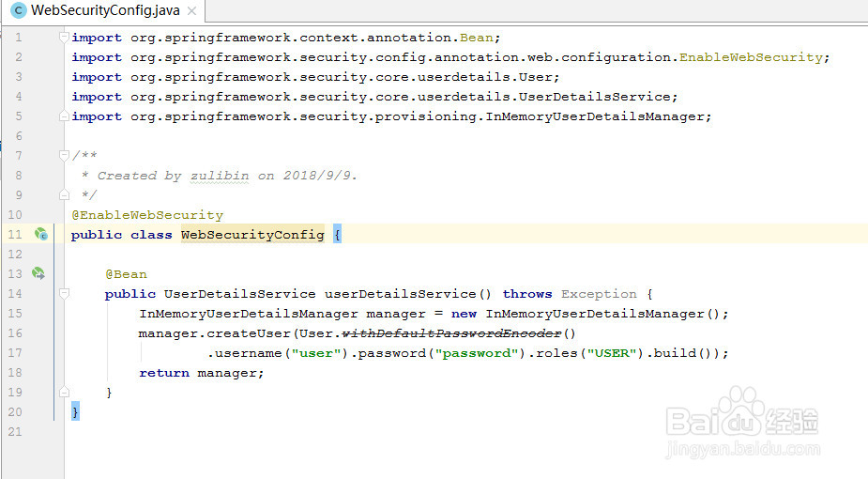Click the closing brace on line 20

75,411
